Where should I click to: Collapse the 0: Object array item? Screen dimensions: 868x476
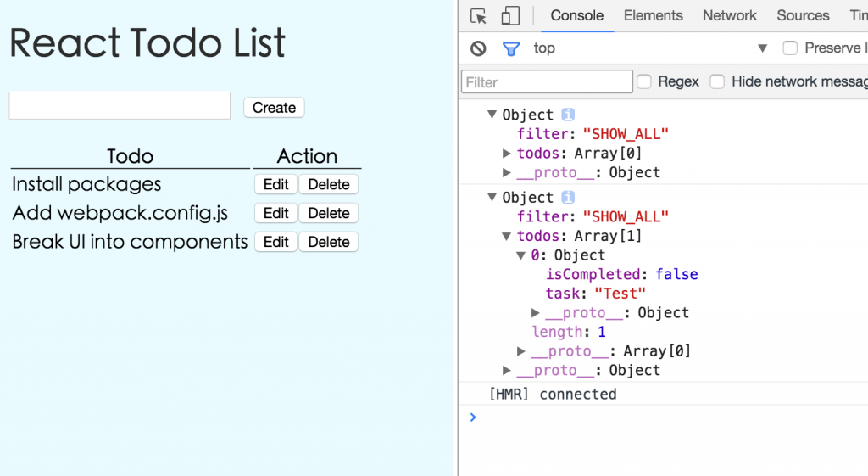coord(521,255)
